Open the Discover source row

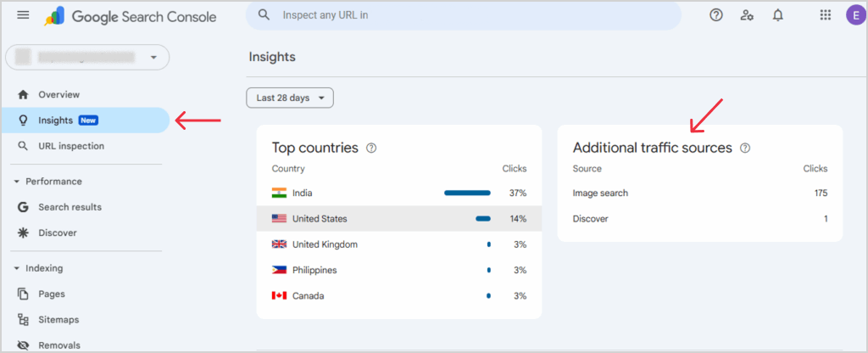coord(699,219)
